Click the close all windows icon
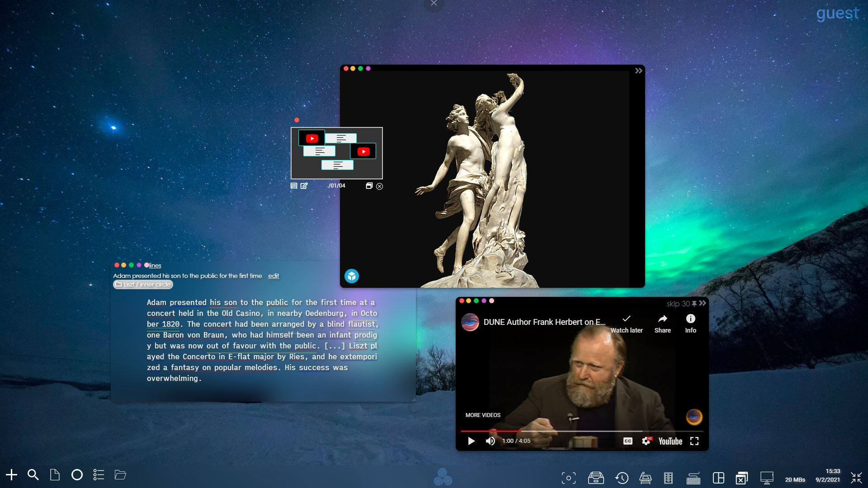This screenshot has width=868, height=488. tap(741, 478)
